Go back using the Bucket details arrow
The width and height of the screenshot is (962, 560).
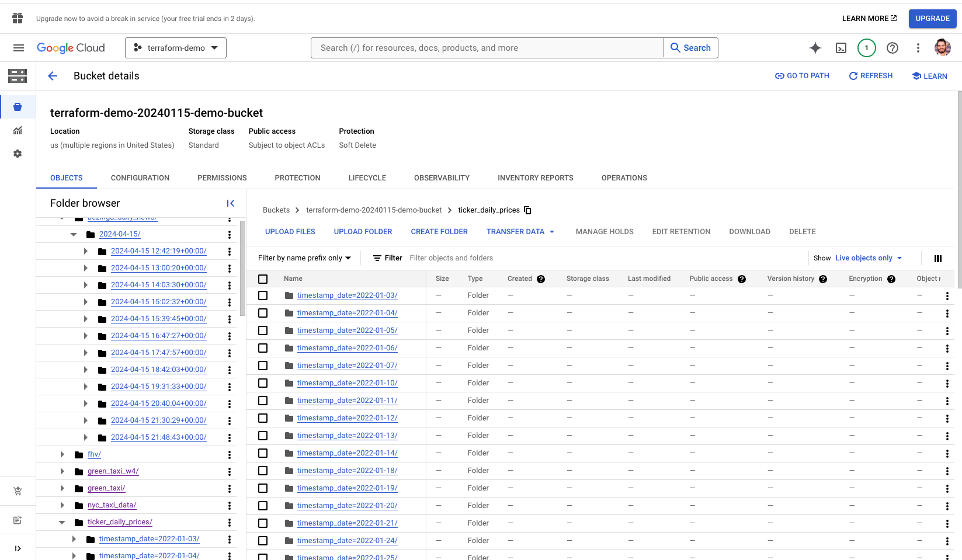[x=53, y=76]
